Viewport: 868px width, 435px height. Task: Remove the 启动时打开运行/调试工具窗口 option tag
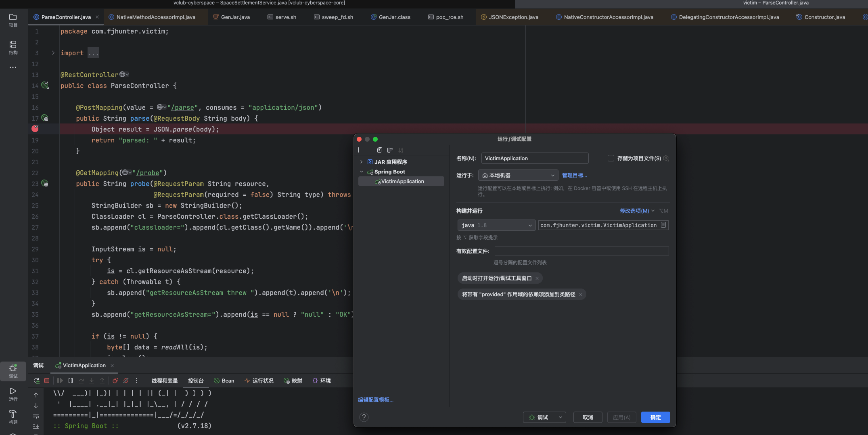[537, 278]
